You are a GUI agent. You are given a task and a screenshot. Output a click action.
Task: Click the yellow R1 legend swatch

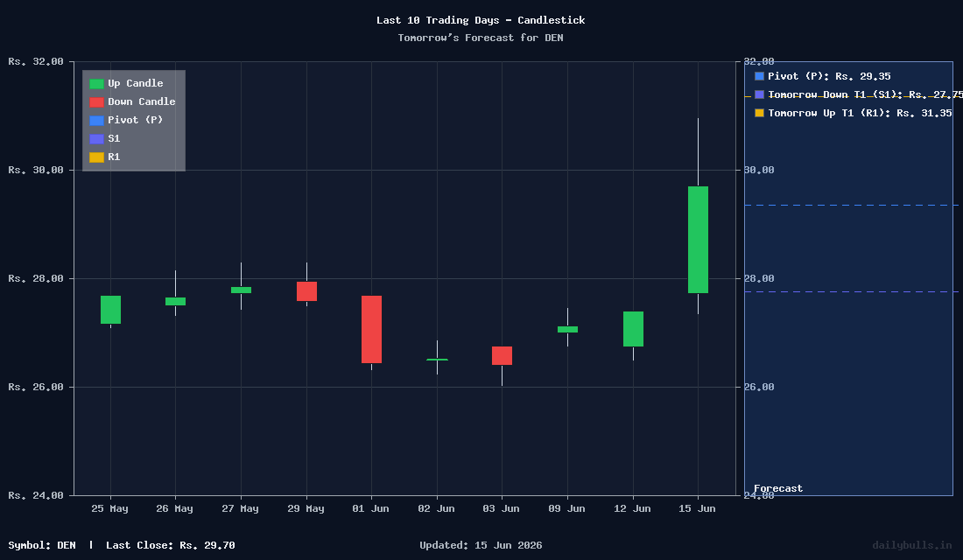[96, 157]
